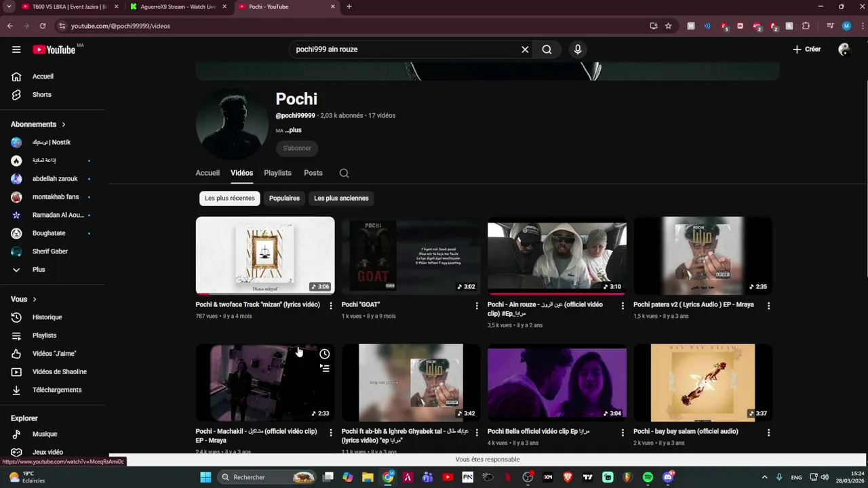The width and height of the screenshot is (868, 488).
Task: Expand the Abonnements section
Action: click(39, 124)
